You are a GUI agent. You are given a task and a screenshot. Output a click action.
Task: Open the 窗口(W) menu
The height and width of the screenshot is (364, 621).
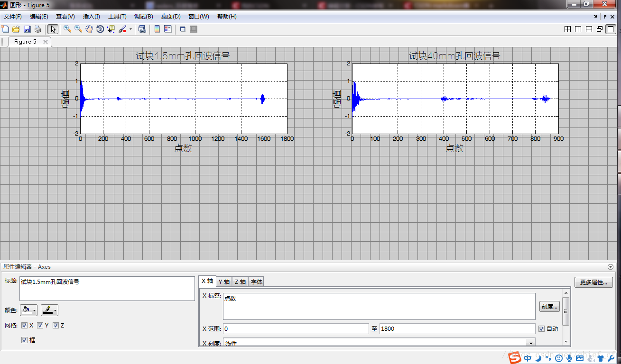[198, 17]
